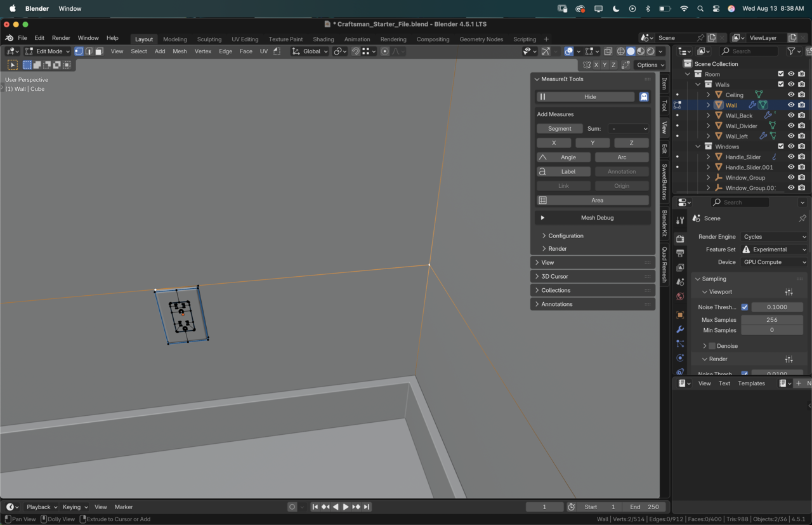The height and width of the screenshot is (525, 812).
Task: Click the MeasureIt ghost icon button
Action: (644, 97)
